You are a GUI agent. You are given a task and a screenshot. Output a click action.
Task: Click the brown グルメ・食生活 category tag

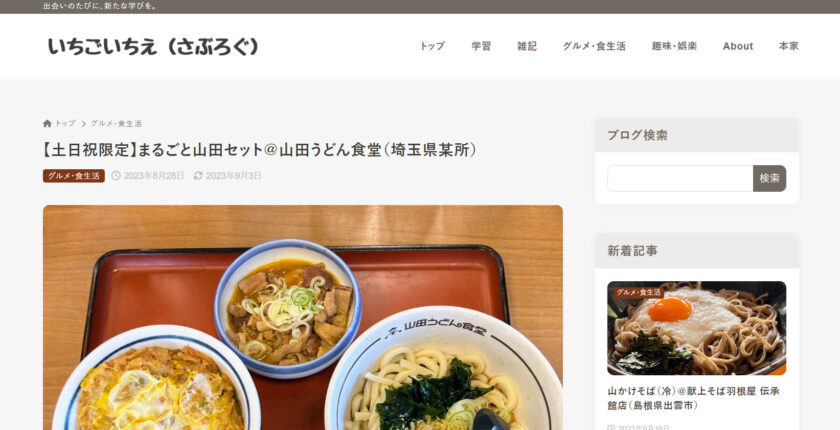73,176
